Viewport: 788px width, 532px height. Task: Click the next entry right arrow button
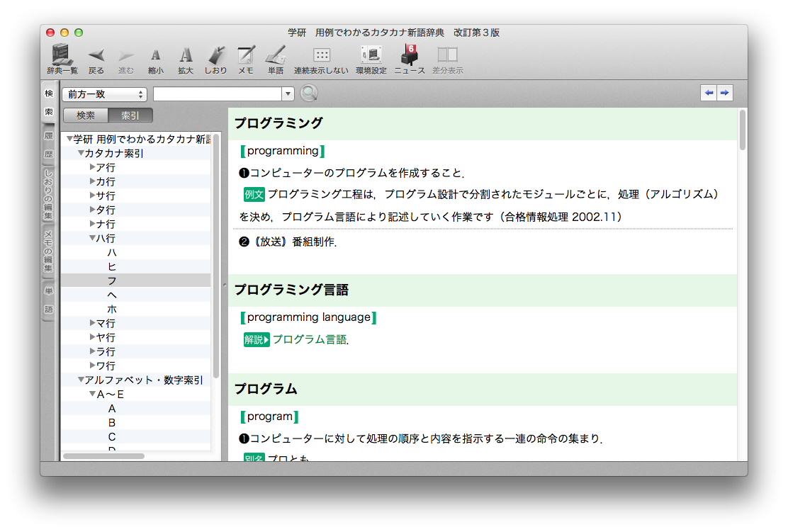pyautogui.click(x=724, y=94)
